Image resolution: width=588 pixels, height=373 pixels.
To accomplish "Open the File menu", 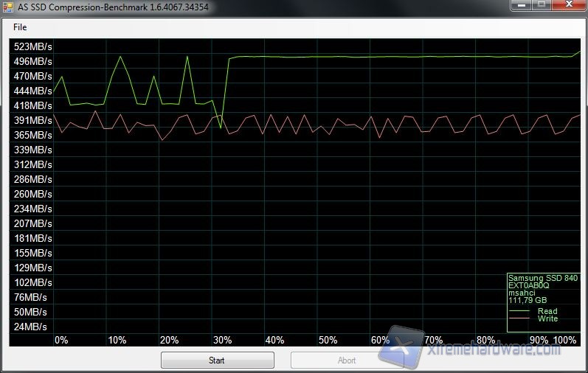I will (20, 27).
